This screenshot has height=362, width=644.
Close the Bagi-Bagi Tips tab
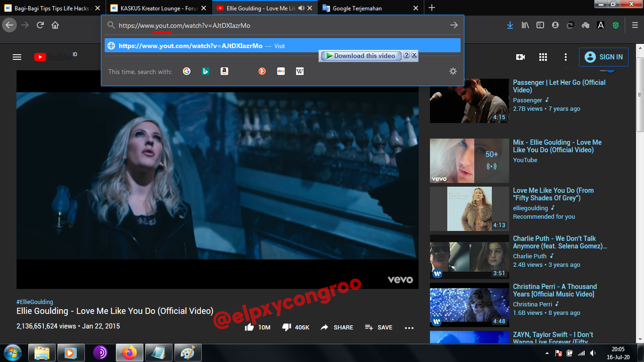coord(97,8)
